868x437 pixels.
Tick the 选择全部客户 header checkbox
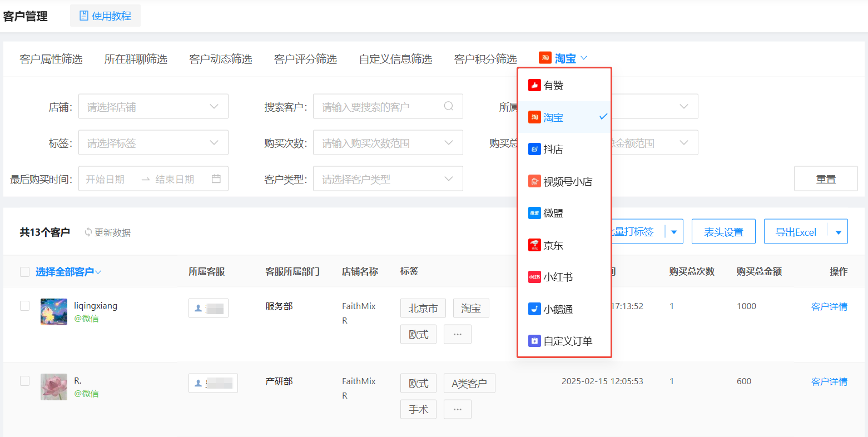click(24, 272)
